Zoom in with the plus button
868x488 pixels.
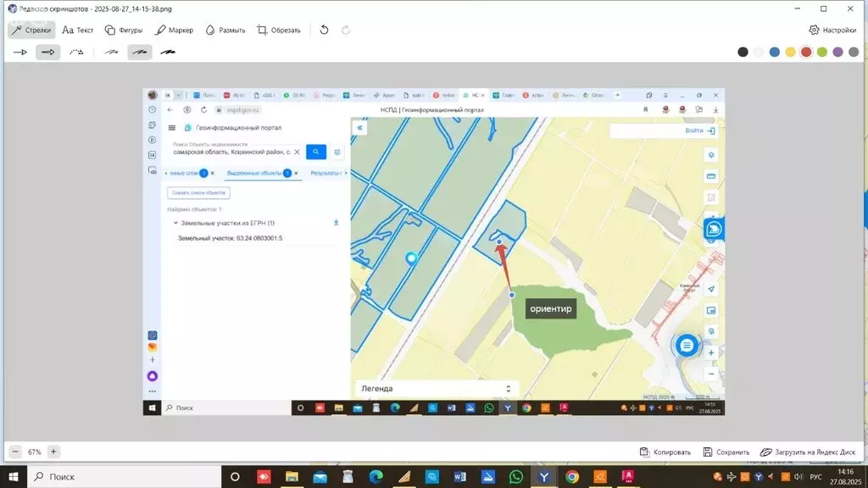(x=53, y=452)
